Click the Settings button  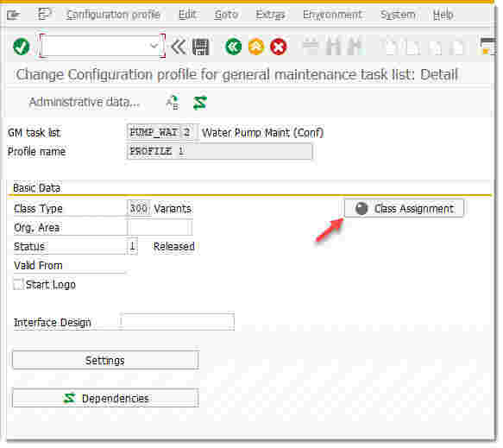(x=105, y=360)
